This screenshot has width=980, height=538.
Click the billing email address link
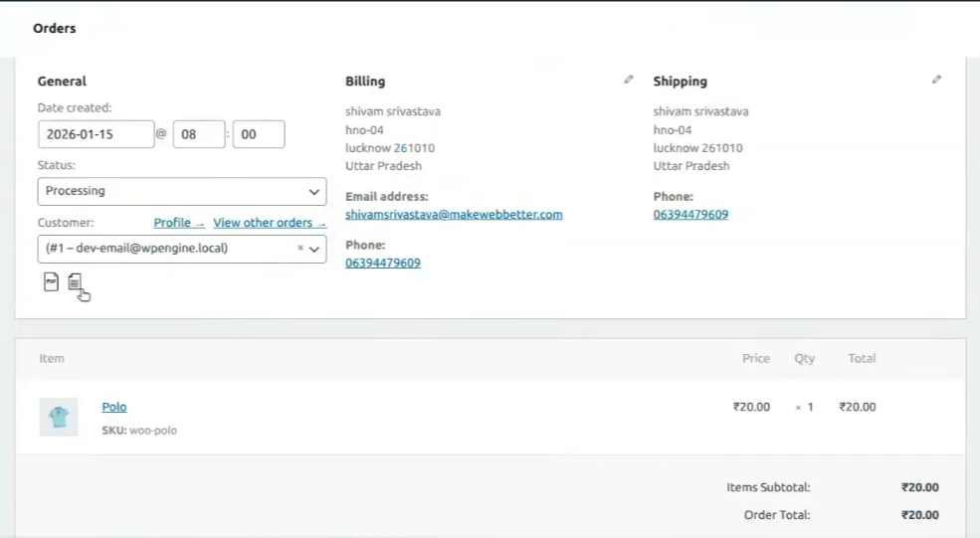[x=454, y=215]
